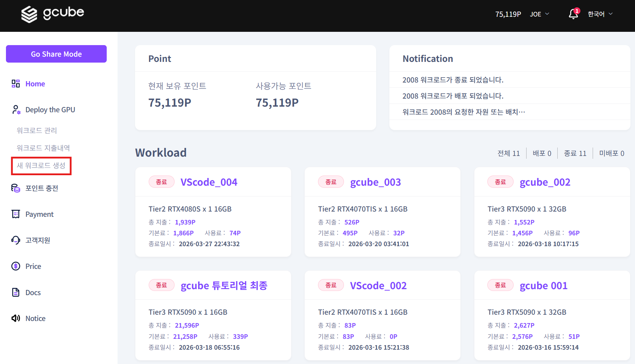The image size is (635, 364).
Task: Click the 종료 badge on gcube_003
Action: point(331,181)
